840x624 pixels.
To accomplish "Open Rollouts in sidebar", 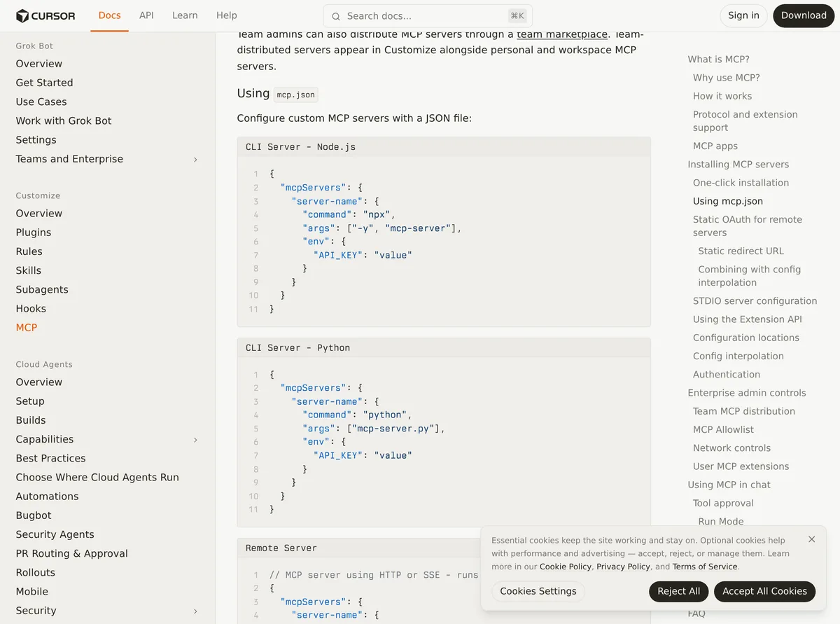I will click(x=36, y=573).
